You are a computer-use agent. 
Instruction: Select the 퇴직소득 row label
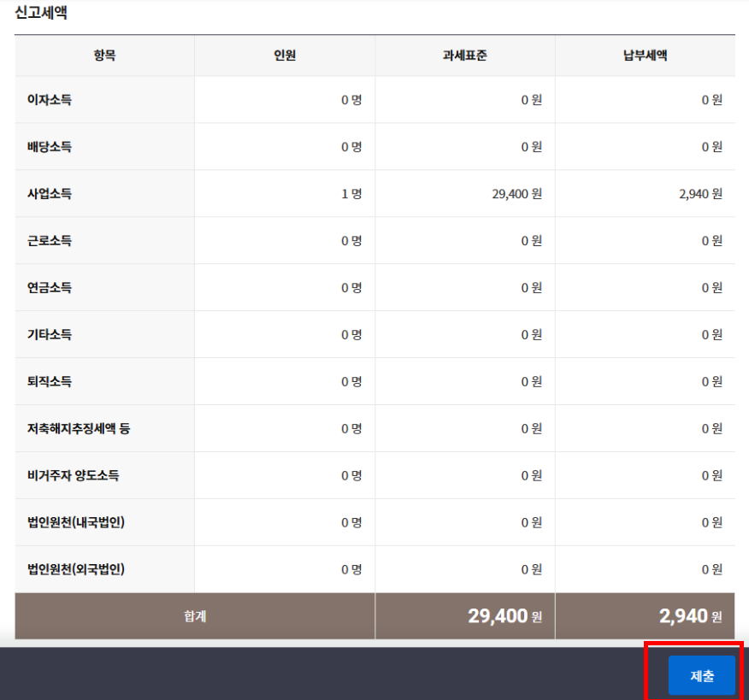coord(50,381)
